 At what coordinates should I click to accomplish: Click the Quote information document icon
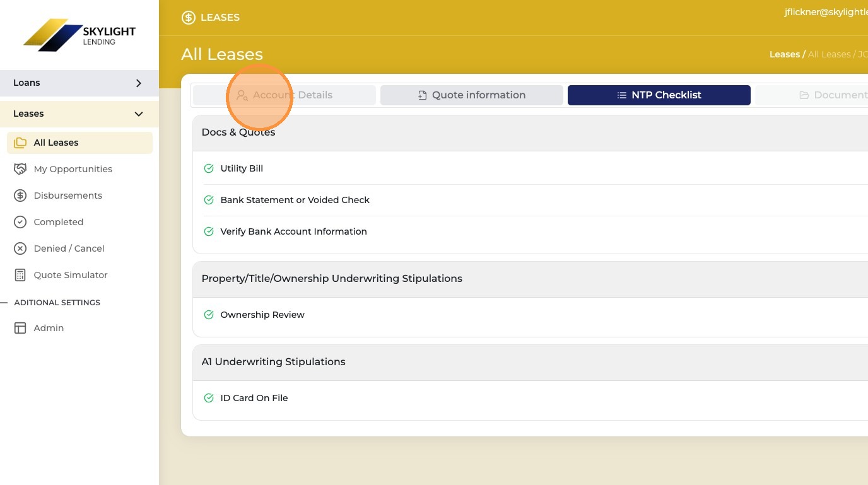(423, 95)
